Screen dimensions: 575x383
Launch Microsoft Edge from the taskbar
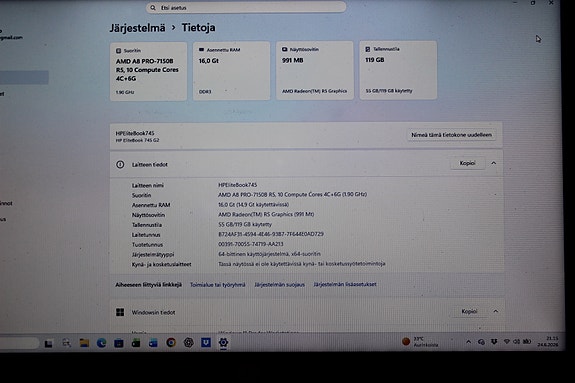(x=102, y=343)
